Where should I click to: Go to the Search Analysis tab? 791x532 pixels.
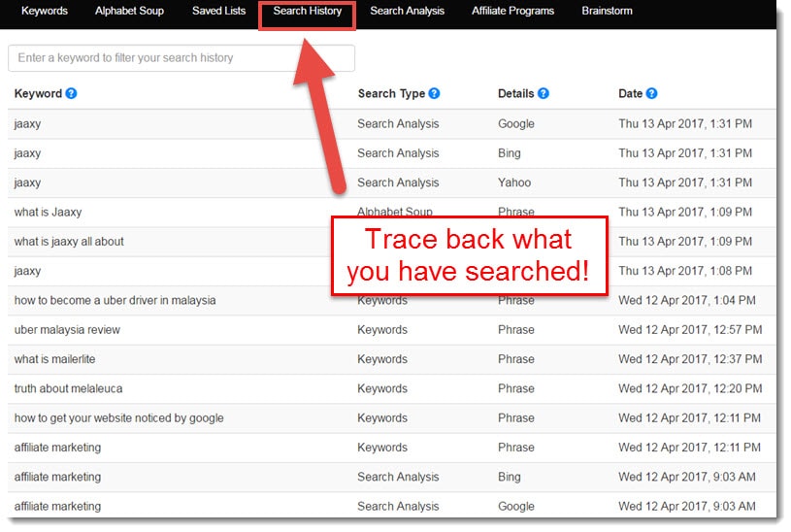407,11
